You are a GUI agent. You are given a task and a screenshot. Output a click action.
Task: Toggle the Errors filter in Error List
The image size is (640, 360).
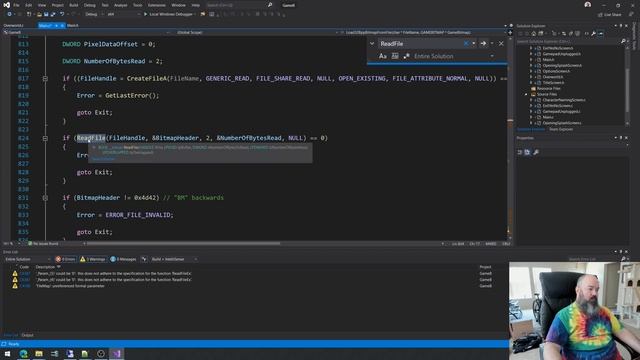[66, 259]
